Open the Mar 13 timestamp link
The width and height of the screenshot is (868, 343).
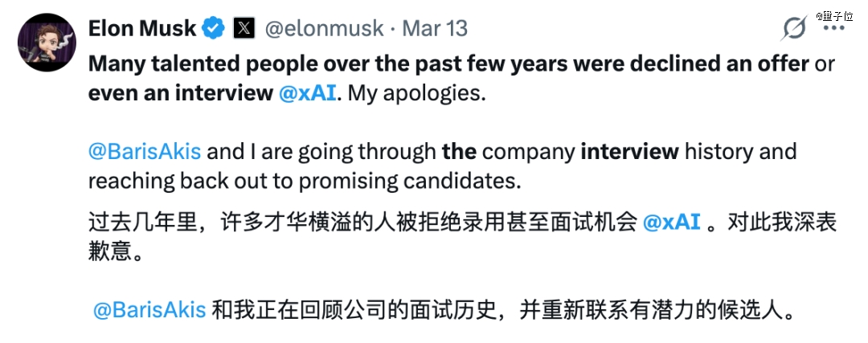435,29
